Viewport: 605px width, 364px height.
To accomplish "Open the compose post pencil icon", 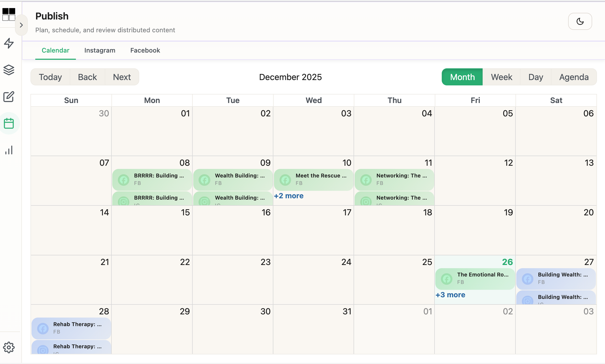I will point(9,97).
